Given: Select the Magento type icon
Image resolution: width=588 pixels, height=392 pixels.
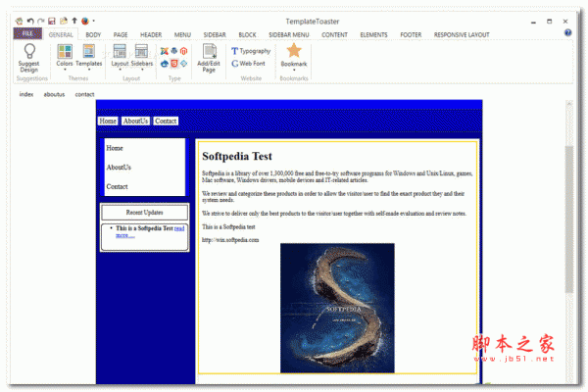Looking at the screenshot, I should point(183,50).
